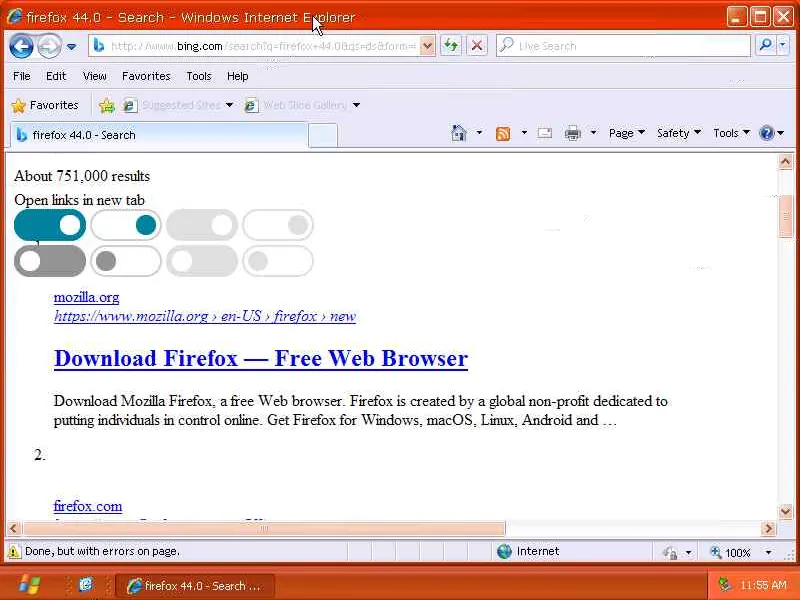This screenshot has height=600, width=800.
Task: Open the zoom level dropdown arrow
Action: pos(768,553)
